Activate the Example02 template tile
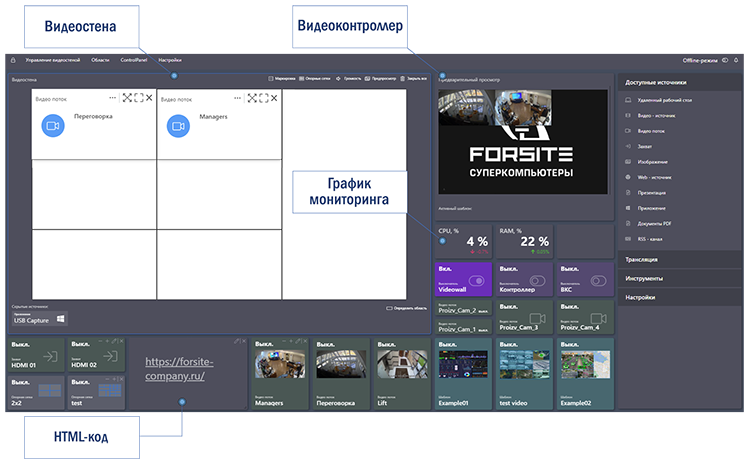 [585, 374]
